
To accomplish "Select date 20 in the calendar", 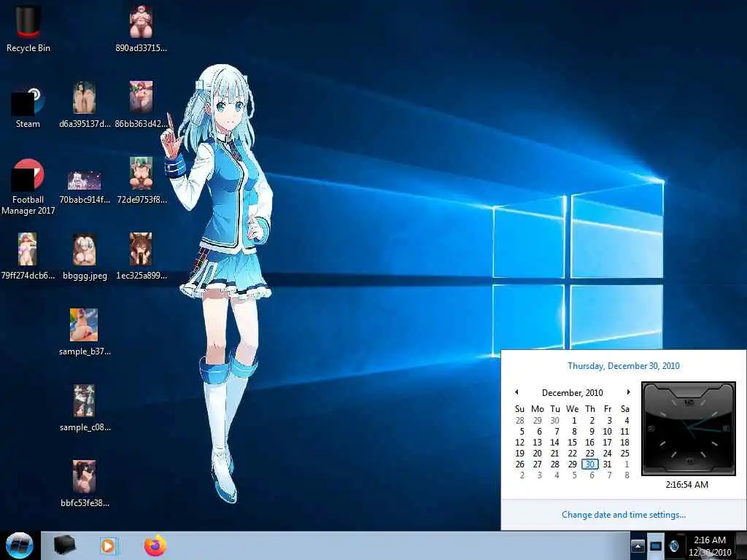I will coord(538,454).
